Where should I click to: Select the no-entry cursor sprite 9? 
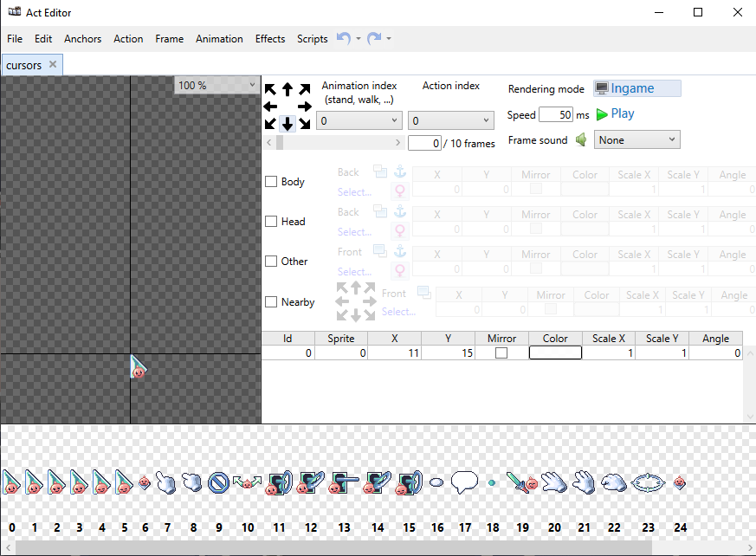pyautogui.click(x=218, y=482)
